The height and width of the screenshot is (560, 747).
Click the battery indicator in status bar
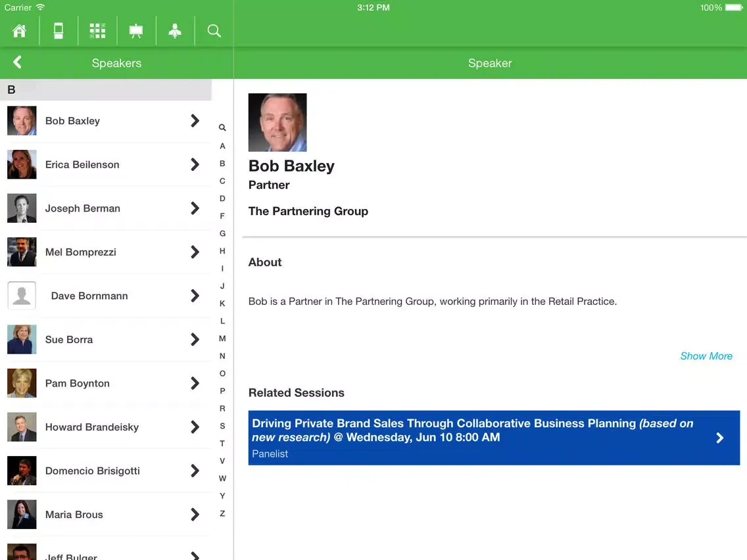pyautogui.click(x=734, y=8)
